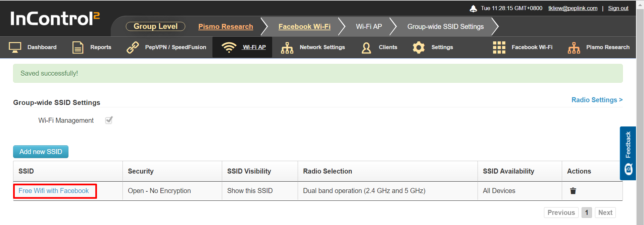
Task: Click the Group-wide SSID Settings breadcrumb
Action: point(446,27)
